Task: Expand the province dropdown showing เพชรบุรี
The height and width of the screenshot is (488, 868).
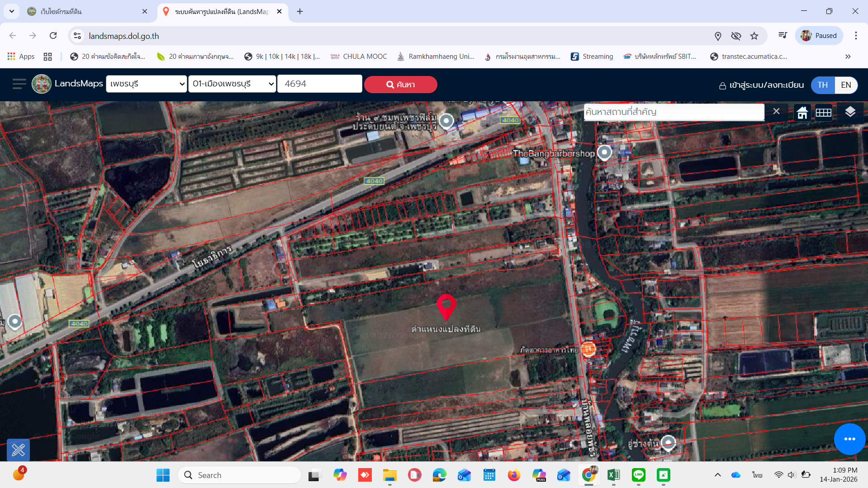Action: pos(147,84)
